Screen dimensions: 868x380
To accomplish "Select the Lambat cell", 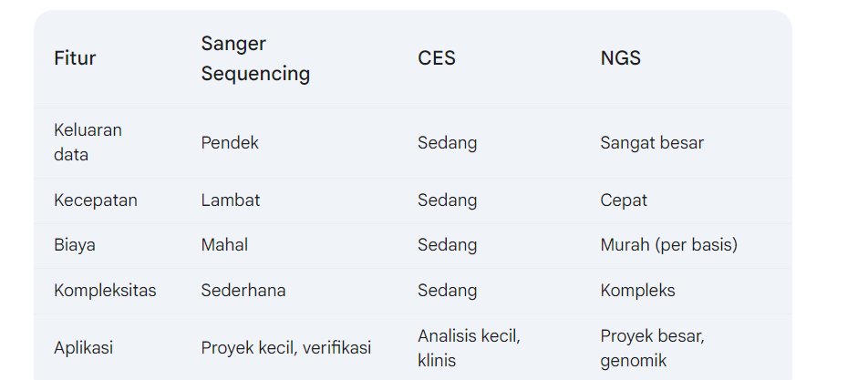I will pyautogui.click(x=231, y=200).
